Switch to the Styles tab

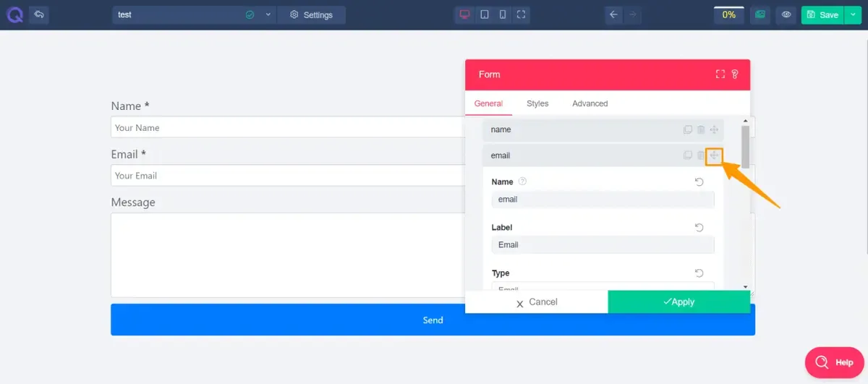(537, 103)
